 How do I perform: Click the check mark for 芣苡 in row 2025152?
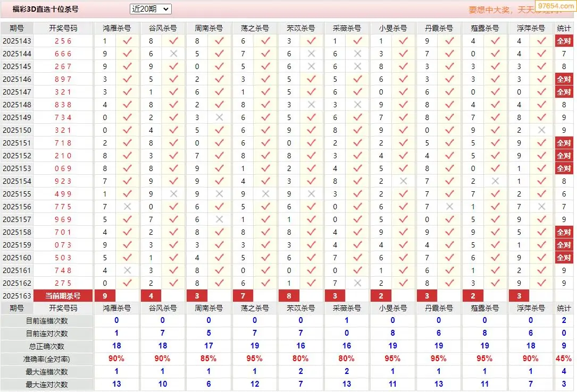311,156
